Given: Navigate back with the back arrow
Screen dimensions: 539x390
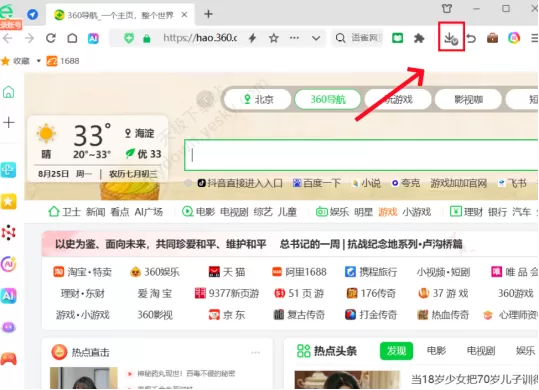Looking at the screenshot, I should pos(8,38).
